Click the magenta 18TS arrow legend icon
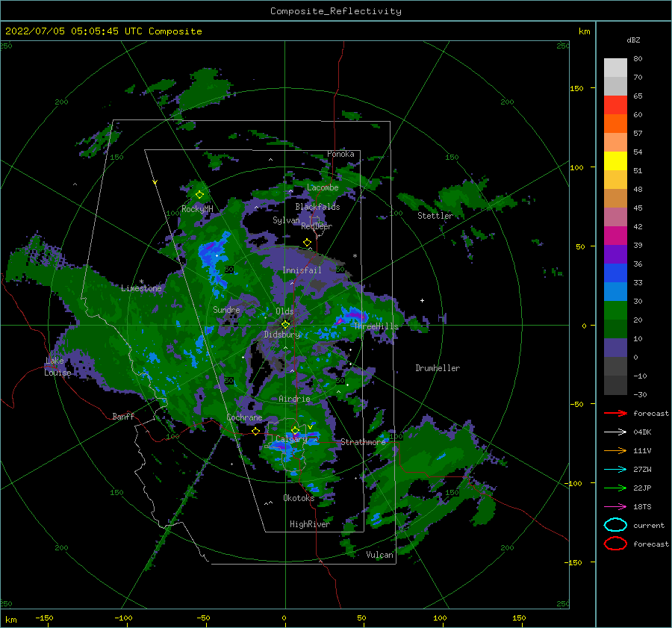 coord(615,507)
